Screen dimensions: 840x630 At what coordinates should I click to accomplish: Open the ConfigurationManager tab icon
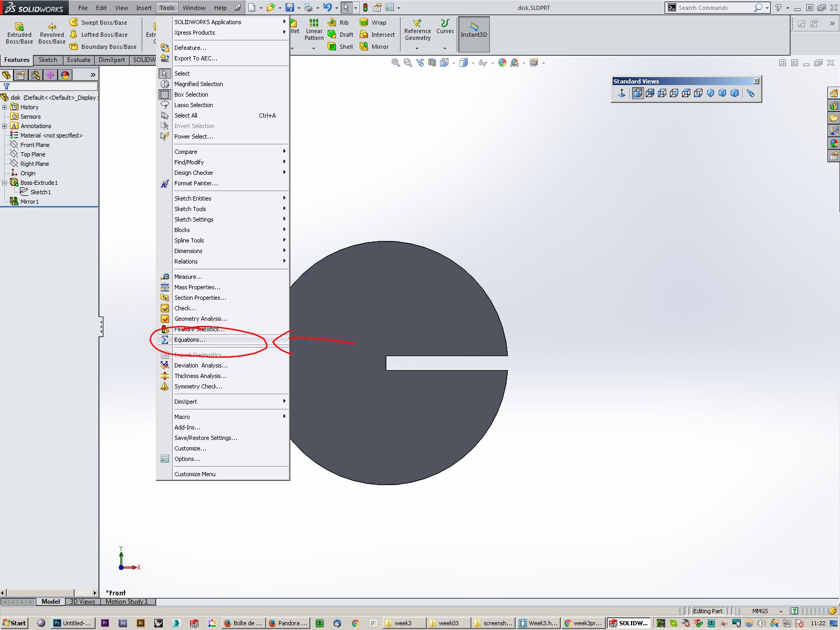point(36,75)
